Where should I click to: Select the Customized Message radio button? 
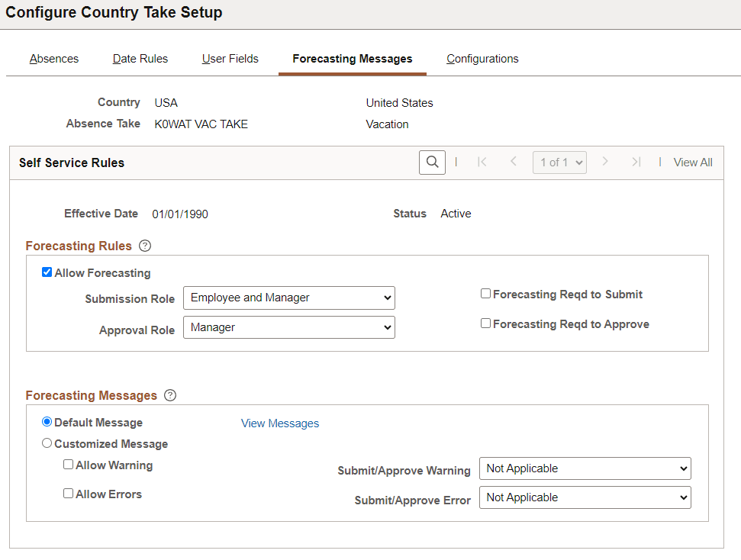[47, 443]
